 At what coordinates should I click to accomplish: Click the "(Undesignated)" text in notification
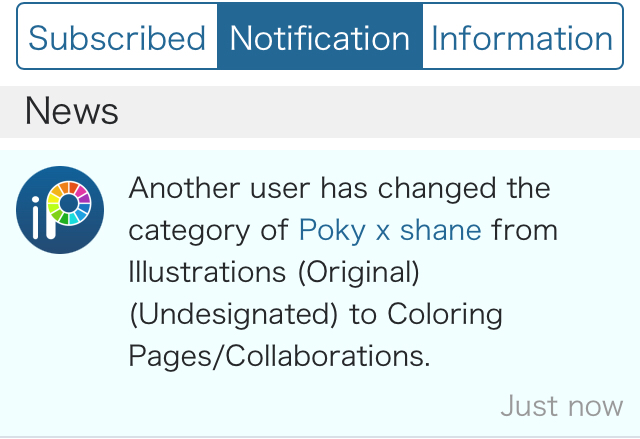click(234, 314)
